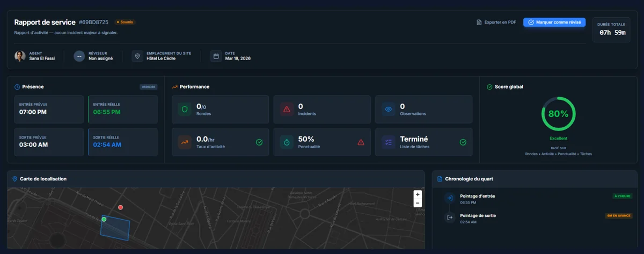This screenshot has height=254, width=644.
Task: Click the green check on Liste de tâches card
Action: [463, 142]
